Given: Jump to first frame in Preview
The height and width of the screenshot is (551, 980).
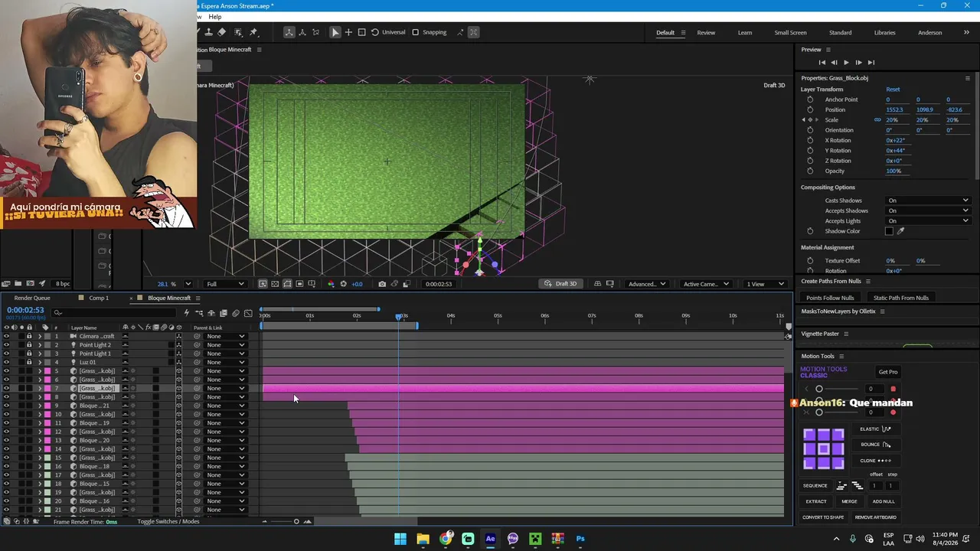Looking at the screenshot, I should (x=822, y=63).
